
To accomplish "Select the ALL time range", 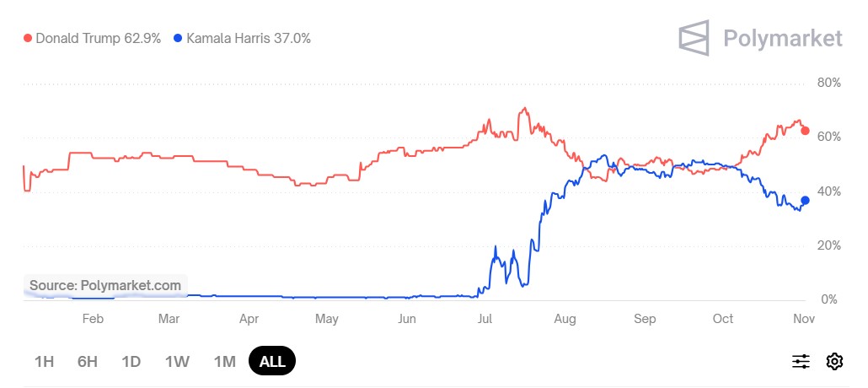I will (272, 362).
